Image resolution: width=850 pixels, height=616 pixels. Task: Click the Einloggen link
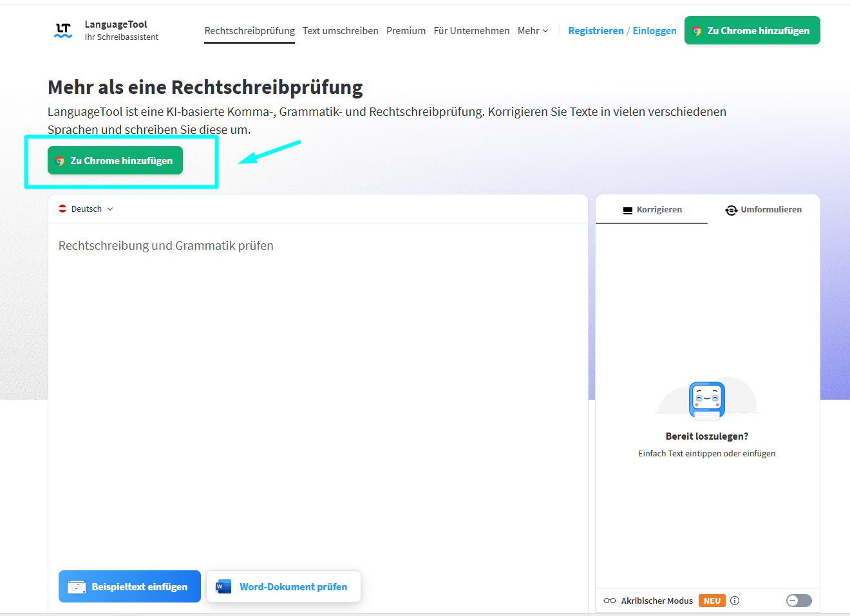654,31
